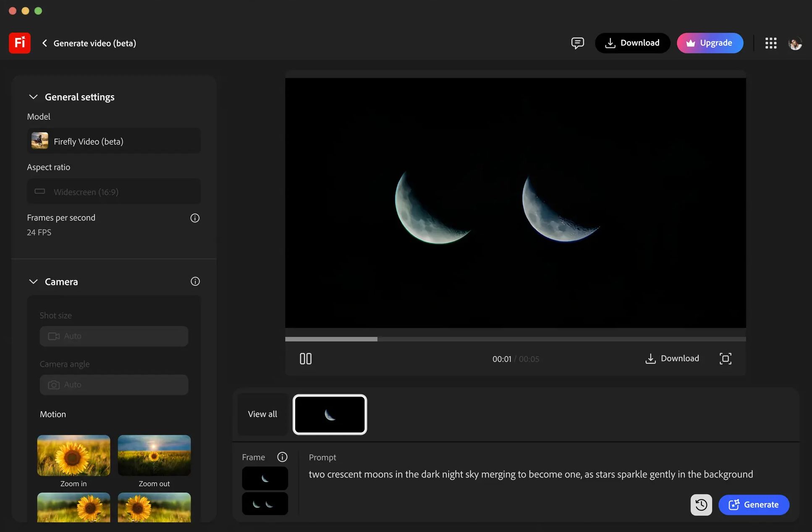Open the Camera angle dropdown
Viewport: 812px width, 532px height.
(x=113, y=385)
